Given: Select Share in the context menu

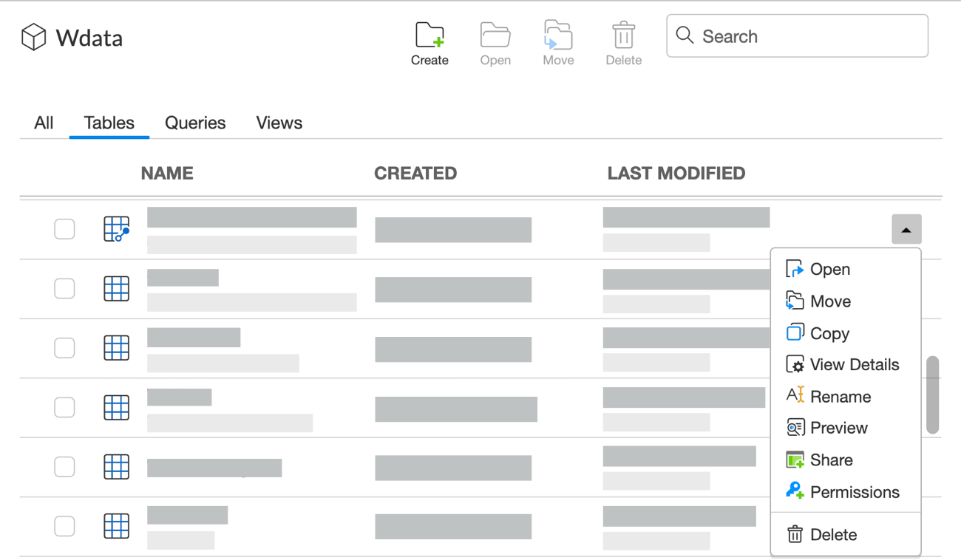Looking at the screenshot, I should coord(846,460).
